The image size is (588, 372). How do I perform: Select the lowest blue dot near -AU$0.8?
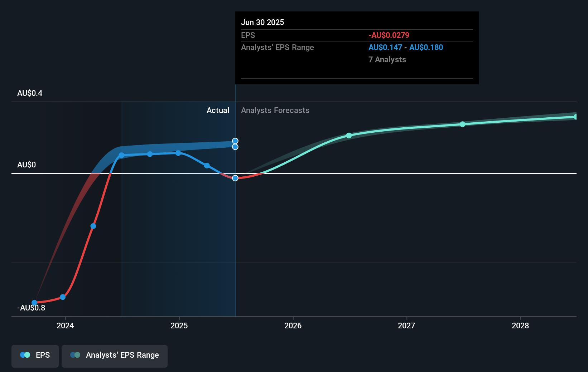pyautogui.click(x=34, y=302)
